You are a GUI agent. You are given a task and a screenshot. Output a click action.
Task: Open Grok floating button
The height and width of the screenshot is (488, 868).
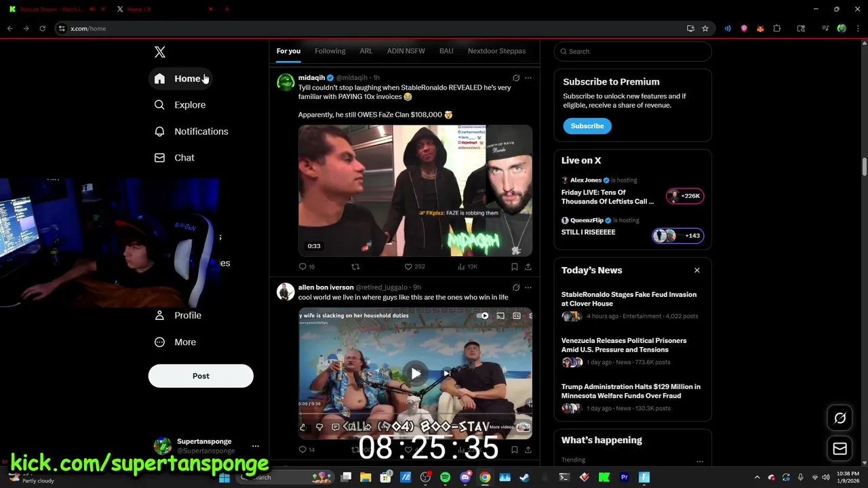(840, 418)
